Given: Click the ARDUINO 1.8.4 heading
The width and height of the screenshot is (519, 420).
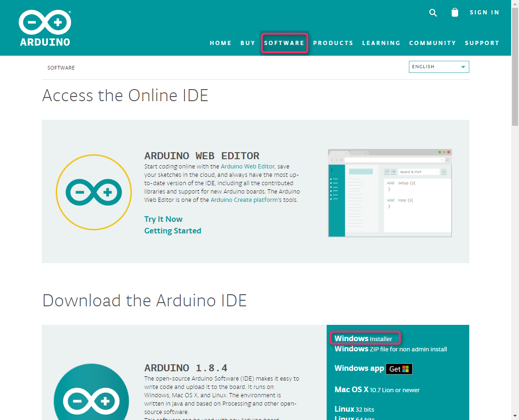Looking at the screenshot, I should point(186,368).
